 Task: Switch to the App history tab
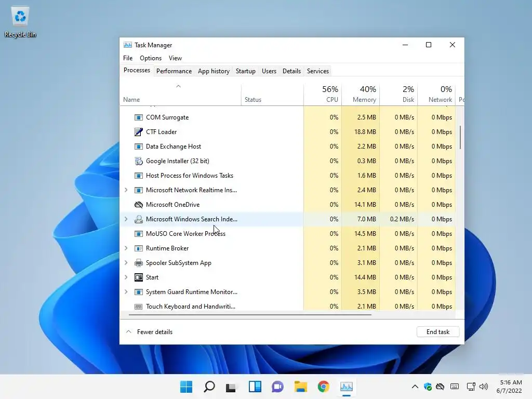tap(214, 71)
